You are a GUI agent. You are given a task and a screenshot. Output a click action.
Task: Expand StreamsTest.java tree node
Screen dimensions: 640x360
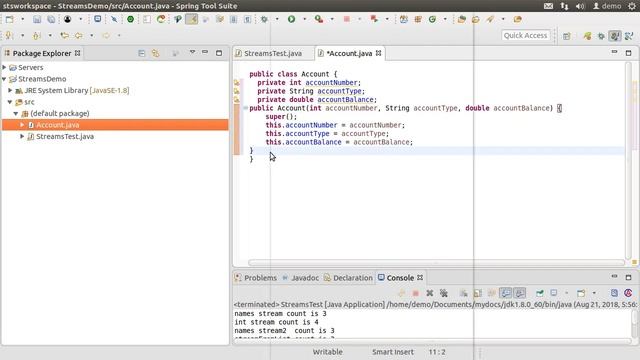click(22, 136)
